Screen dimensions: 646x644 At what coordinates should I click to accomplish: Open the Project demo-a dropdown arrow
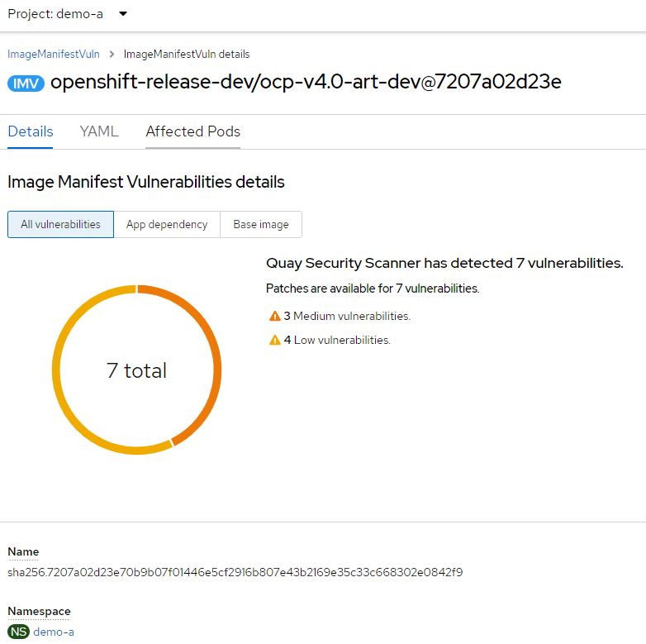point(123,14)
